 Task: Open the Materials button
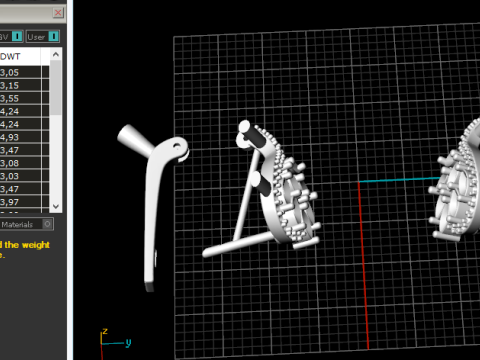click(x=26, y=224)
